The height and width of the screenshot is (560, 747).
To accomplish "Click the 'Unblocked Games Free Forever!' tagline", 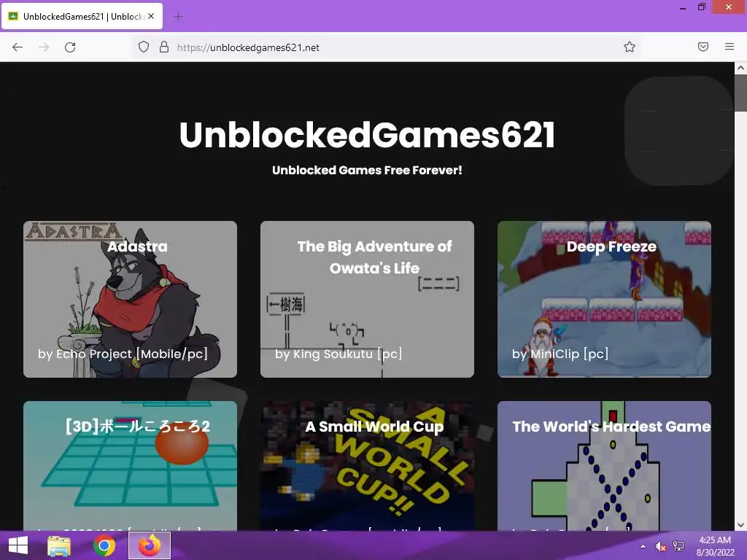I will [367, 170].
